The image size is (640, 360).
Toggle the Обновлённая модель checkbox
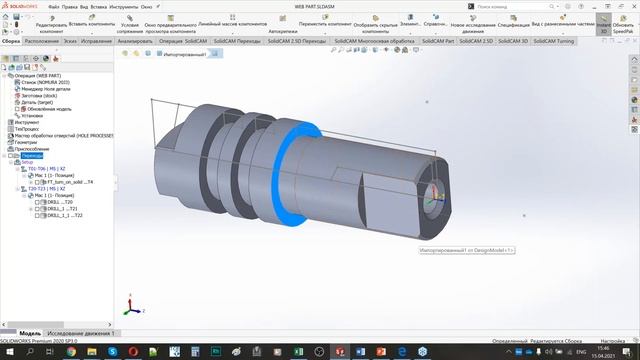click(17, 109)
